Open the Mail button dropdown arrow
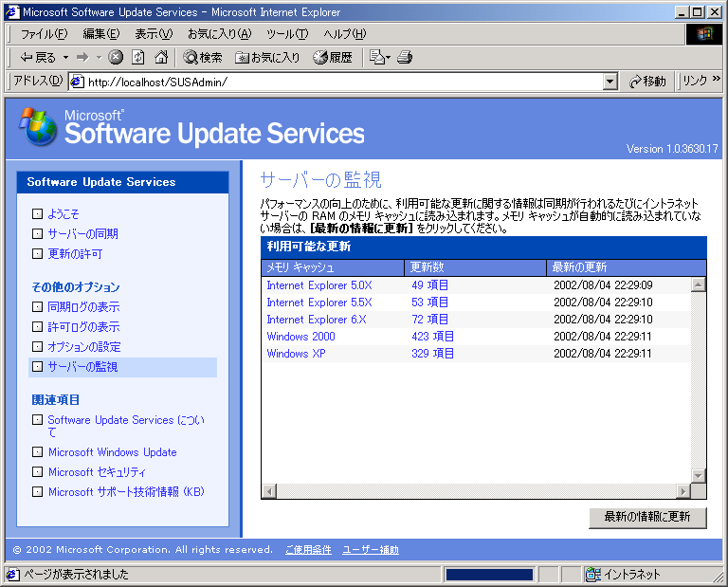The height and width of the screenshot is (587, 728). pyautogui.click(x=388, y=58)
